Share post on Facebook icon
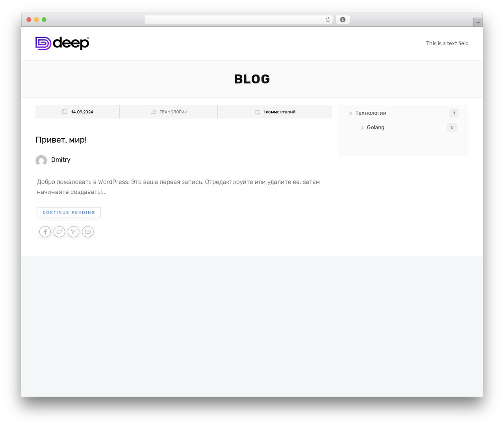The image size is (504, 427). (45, 232)
